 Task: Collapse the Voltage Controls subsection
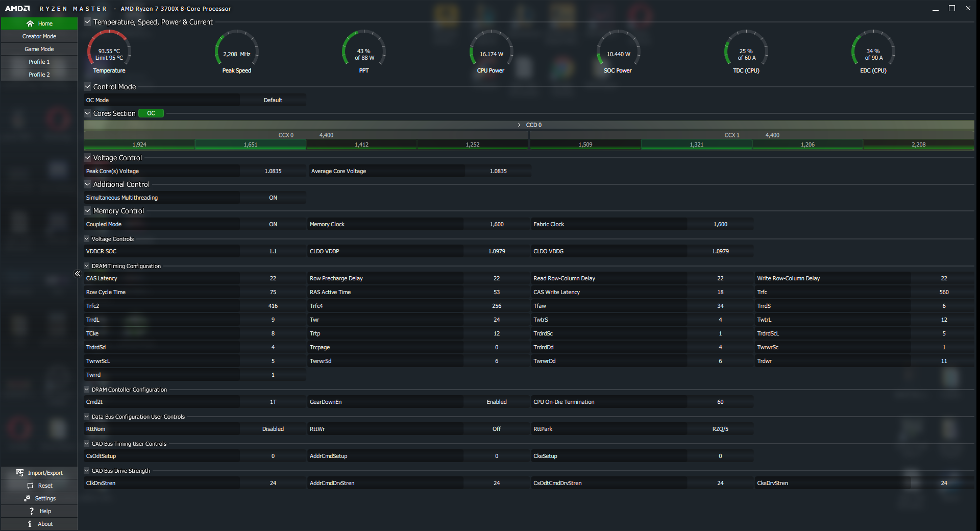click(x=87, y=239)
